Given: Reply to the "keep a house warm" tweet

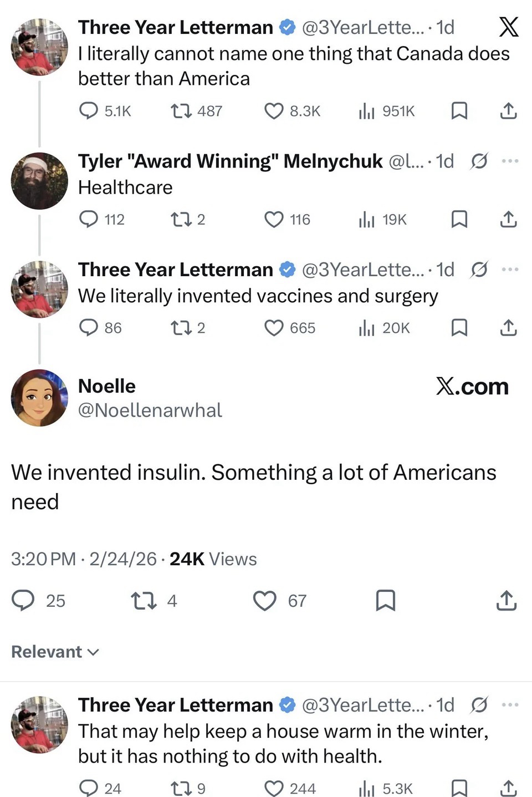Looking at the screenshot, I should [89, 788].
